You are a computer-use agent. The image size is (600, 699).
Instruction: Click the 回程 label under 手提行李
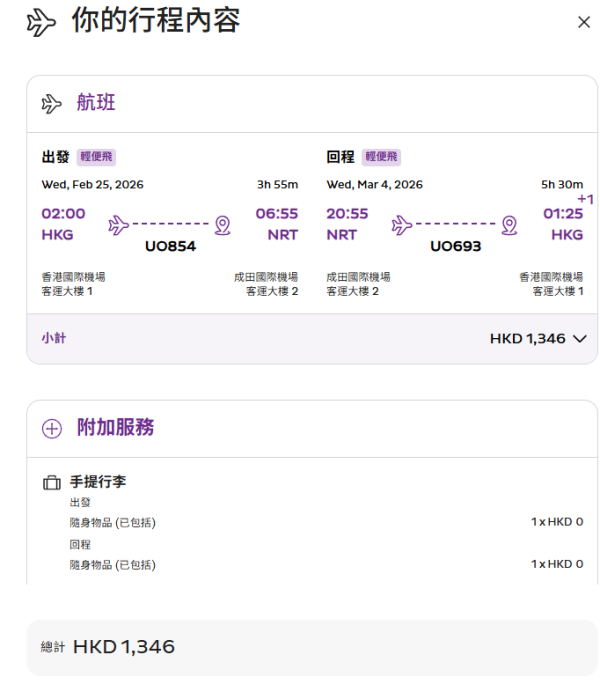click(80, 544)
